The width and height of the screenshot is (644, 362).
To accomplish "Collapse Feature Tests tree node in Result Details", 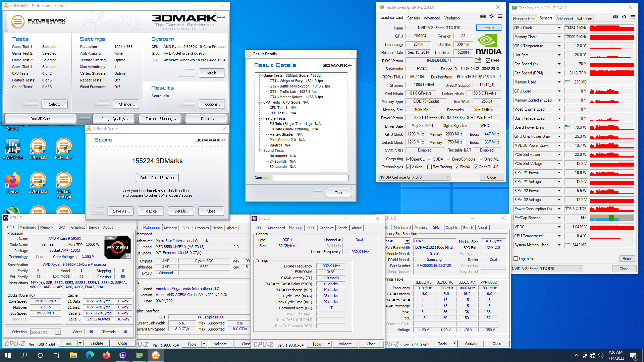I will point(260,119).
